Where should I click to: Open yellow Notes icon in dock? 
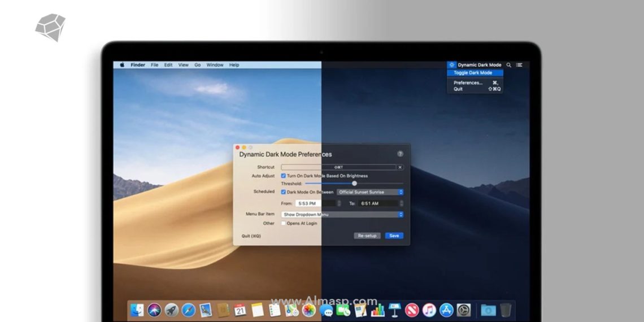[x=258, y=310]
